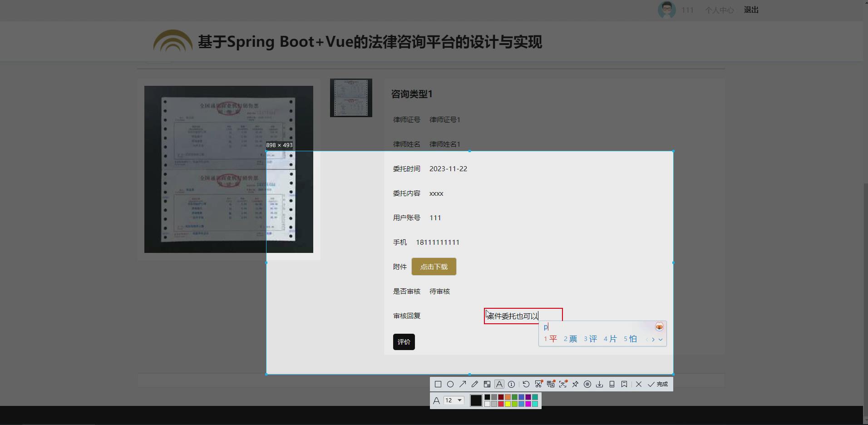Undo the last annotation
868x425 pixels.
click(x=525, y=384)
